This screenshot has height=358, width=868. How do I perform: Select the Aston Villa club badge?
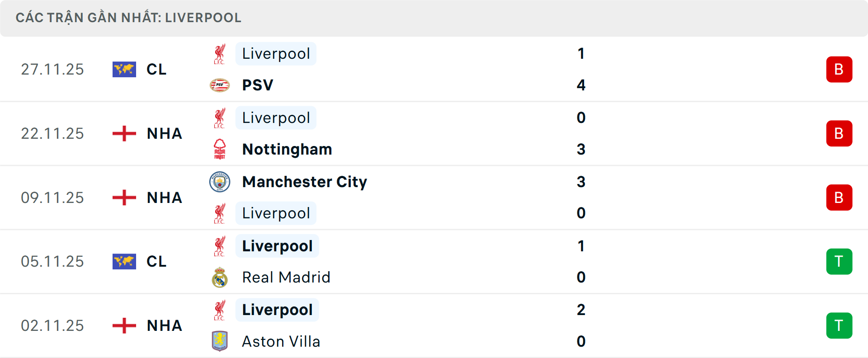tap(220, 341)
